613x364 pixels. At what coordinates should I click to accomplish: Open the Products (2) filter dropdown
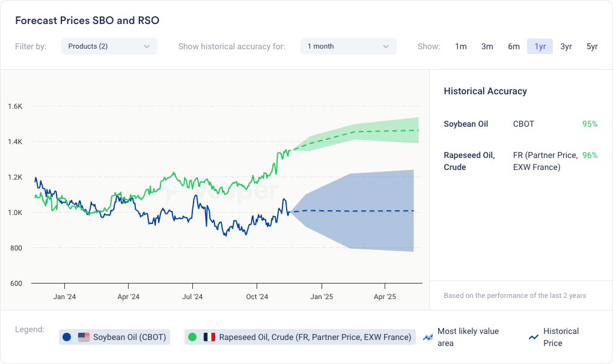109,46
